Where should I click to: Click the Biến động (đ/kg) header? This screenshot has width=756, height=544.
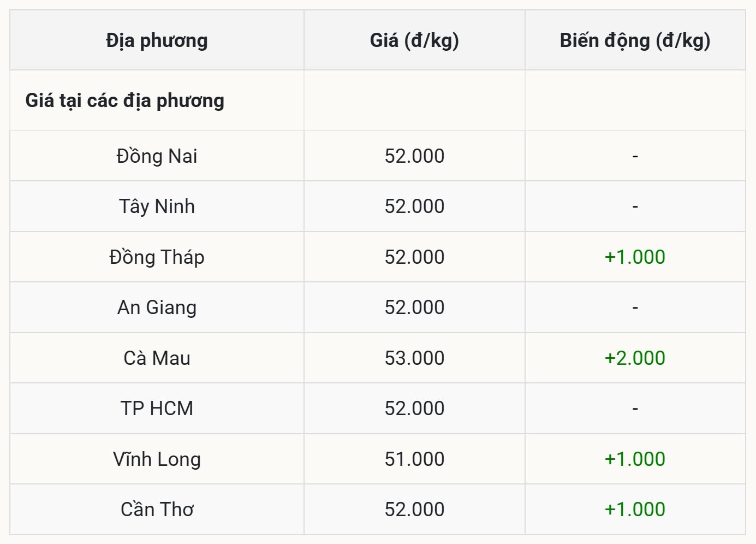(635, 40)
